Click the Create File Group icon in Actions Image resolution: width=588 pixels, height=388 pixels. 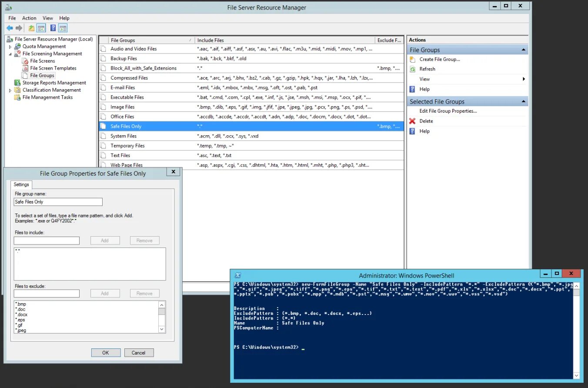click(413, 59)
